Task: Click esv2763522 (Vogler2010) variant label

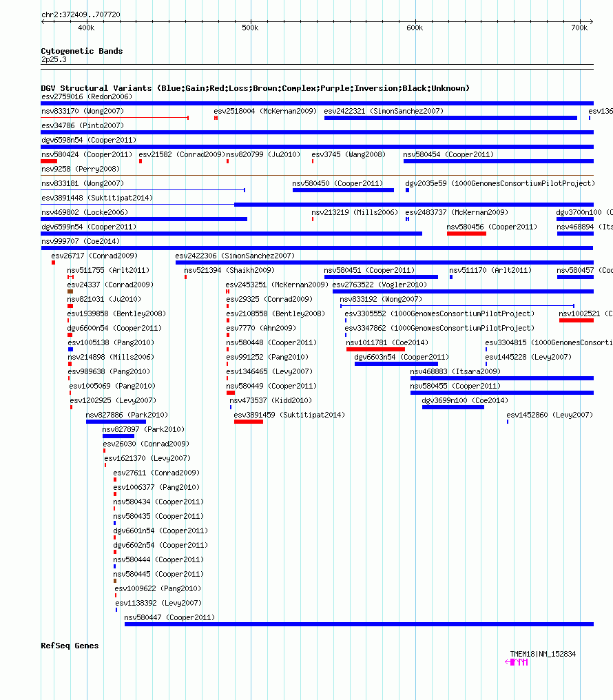Action: pyautogui.click(x=380, y=285)
